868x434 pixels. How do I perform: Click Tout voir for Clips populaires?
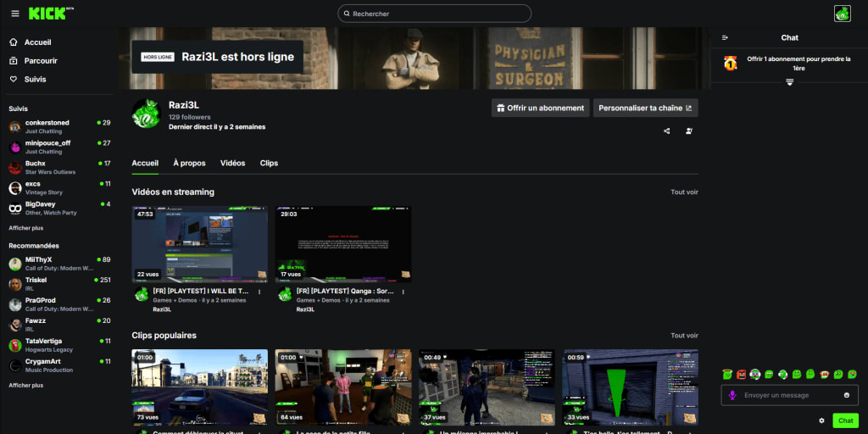point(684,336)
